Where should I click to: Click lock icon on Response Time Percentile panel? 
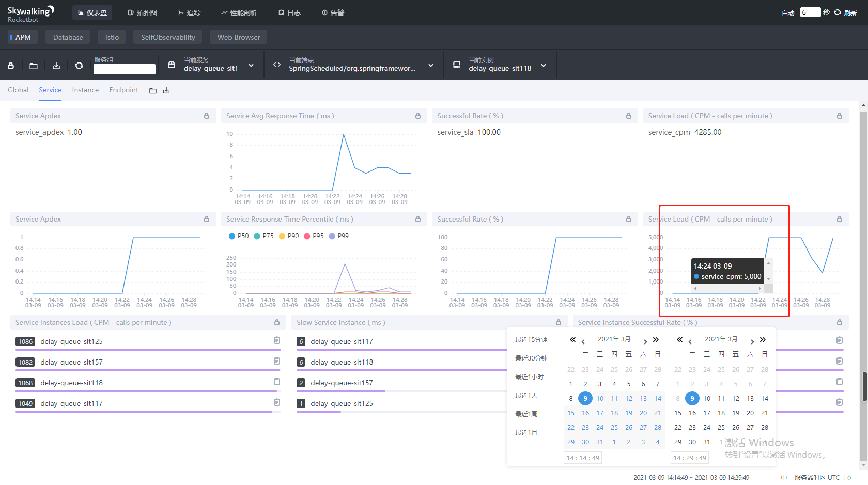point(418,219)
